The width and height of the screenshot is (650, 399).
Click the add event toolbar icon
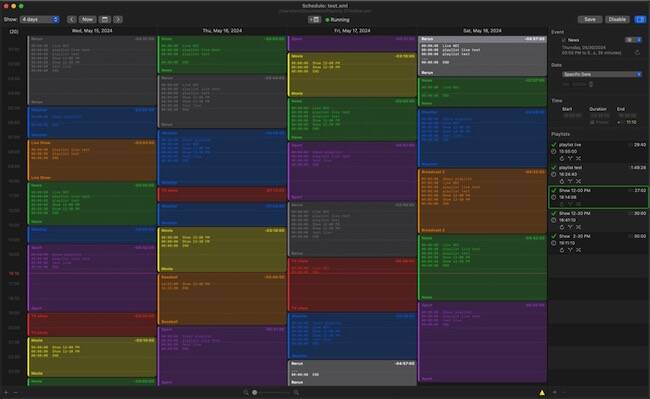(x=314, y=19)
